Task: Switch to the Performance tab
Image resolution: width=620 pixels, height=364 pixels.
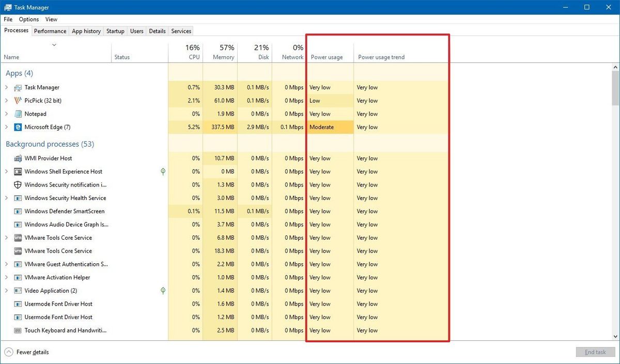Action: click(50, 31)
